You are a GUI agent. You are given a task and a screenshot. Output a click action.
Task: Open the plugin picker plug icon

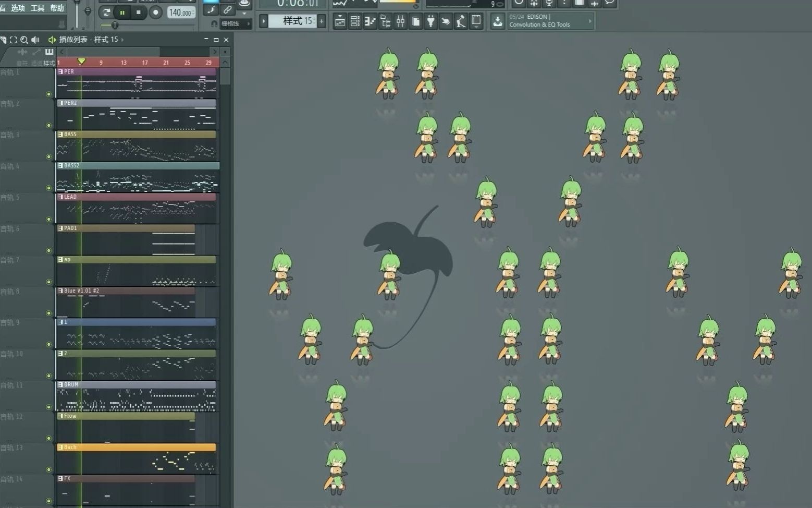click(x=430, y=21)
